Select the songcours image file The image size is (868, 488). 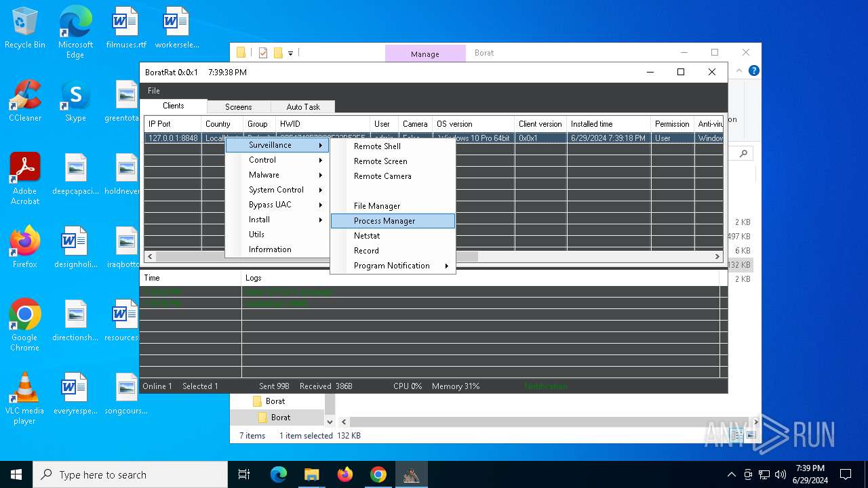pos(126,394)
